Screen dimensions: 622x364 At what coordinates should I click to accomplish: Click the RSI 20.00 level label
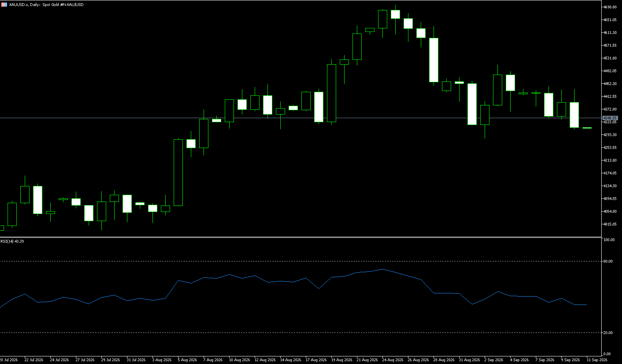(608, 332)
